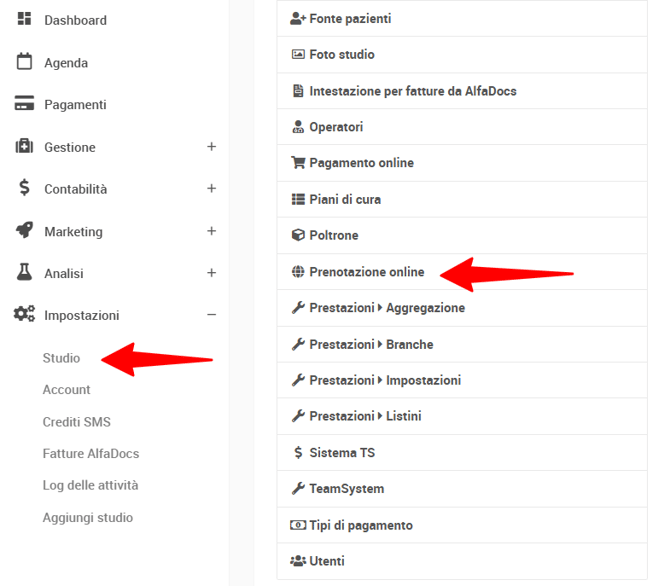Click the Pagamenti credit card icon
This screenshot has height=586, width=670.
(24, 104)
